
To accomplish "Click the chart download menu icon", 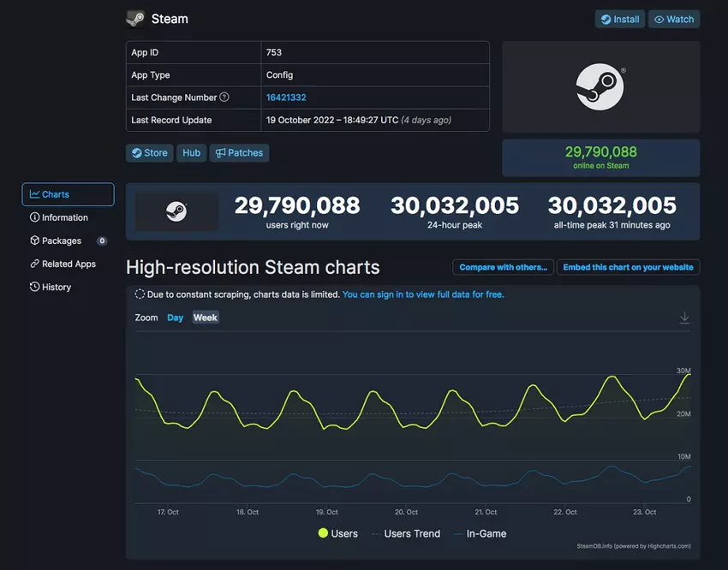I will pos(684,318).
